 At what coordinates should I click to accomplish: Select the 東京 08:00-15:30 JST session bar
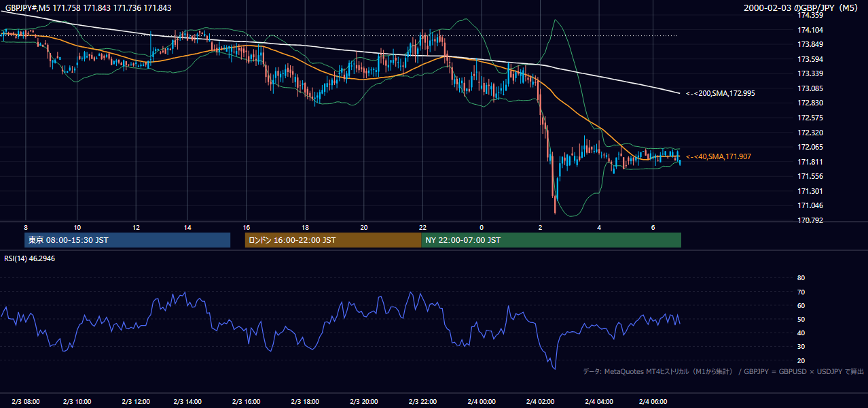[127, 240]
